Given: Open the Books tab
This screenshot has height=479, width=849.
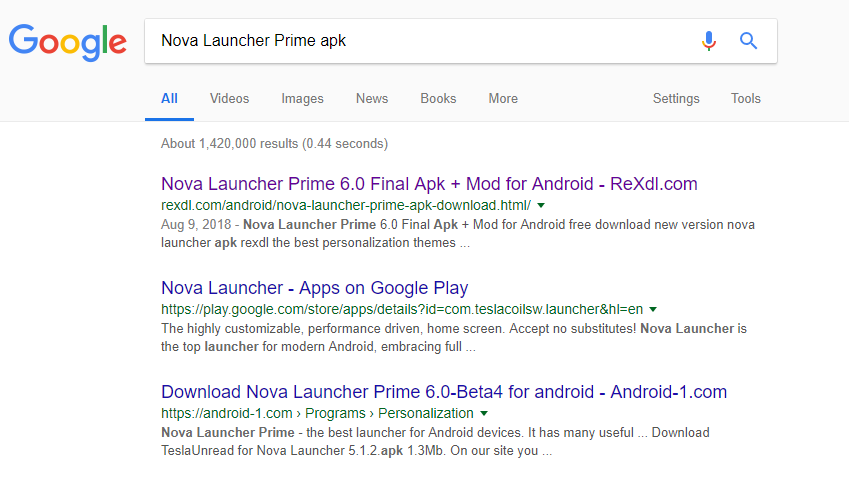Looking at the screenshot, I should [x=439, y=99].
